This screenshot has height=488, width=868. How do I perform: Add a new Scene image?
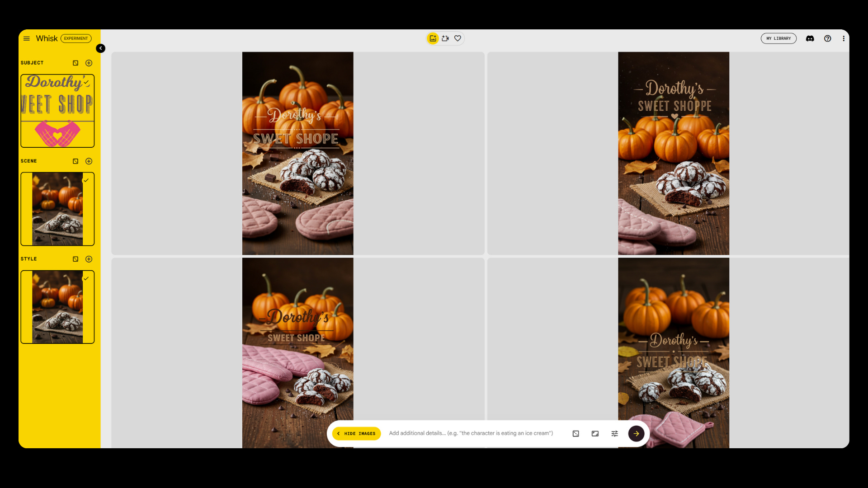(89, 161)
